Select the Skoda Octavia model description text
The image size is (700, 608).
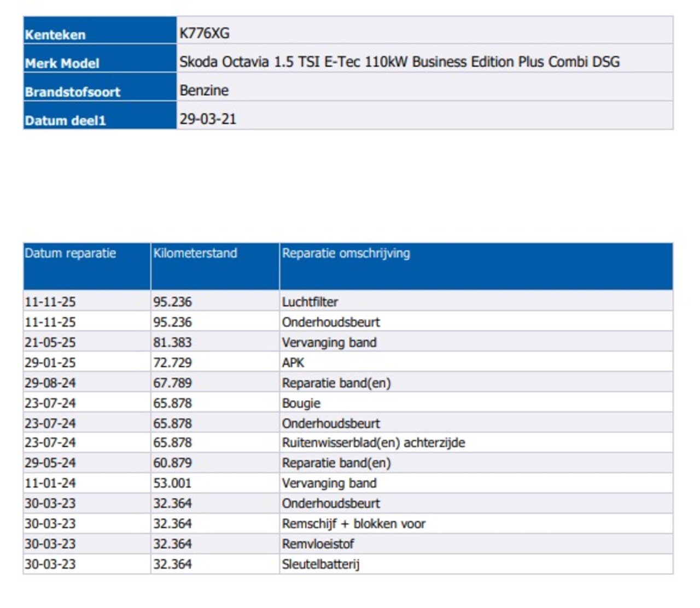point(399,62)
